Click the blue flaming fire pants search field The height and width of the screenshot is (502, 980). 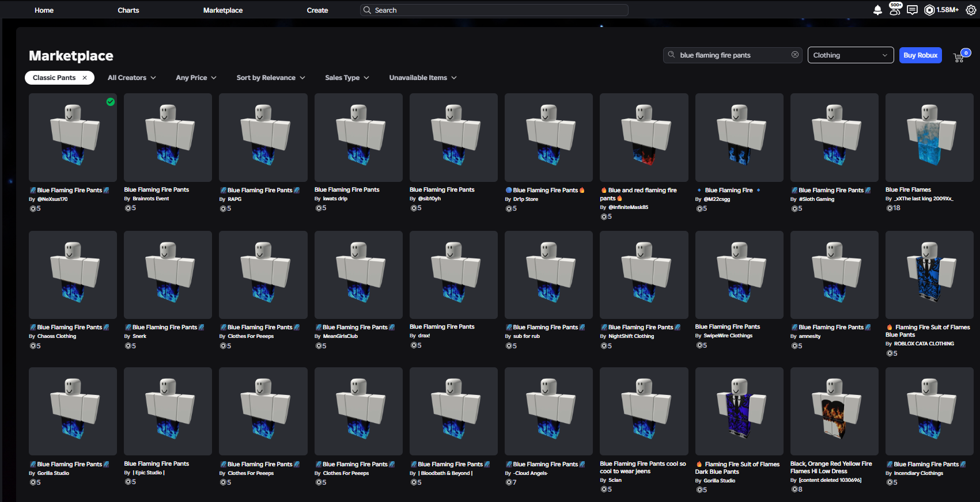point(733,55)
